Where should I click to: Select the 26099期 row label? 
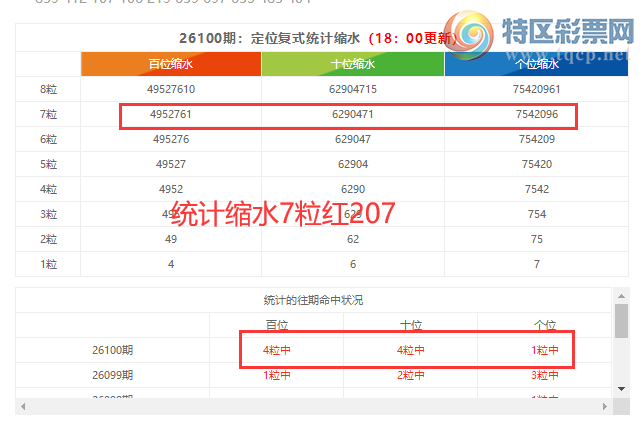click(x=111, y=375)
